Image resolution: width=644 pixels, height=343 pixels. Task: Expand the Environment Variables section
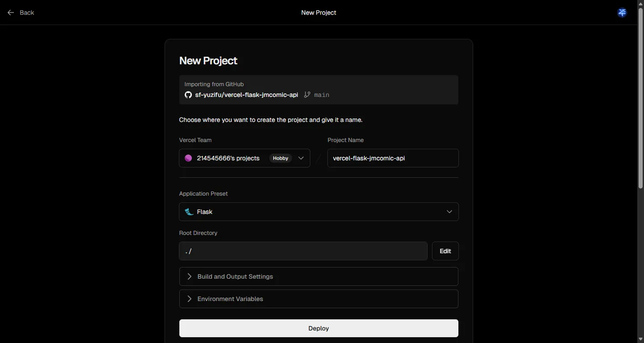pyautogui.click(x=230, y=299)
